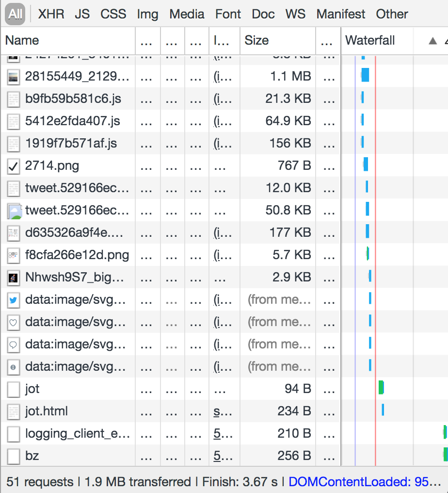
Task: Click blank file icon for bz
Action: [x=13, y=456]
